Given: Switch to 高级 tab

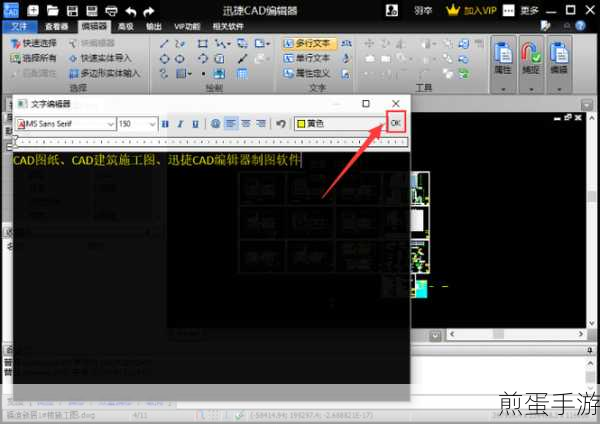Looking at the screenshot, I should [x=126, y=26].
